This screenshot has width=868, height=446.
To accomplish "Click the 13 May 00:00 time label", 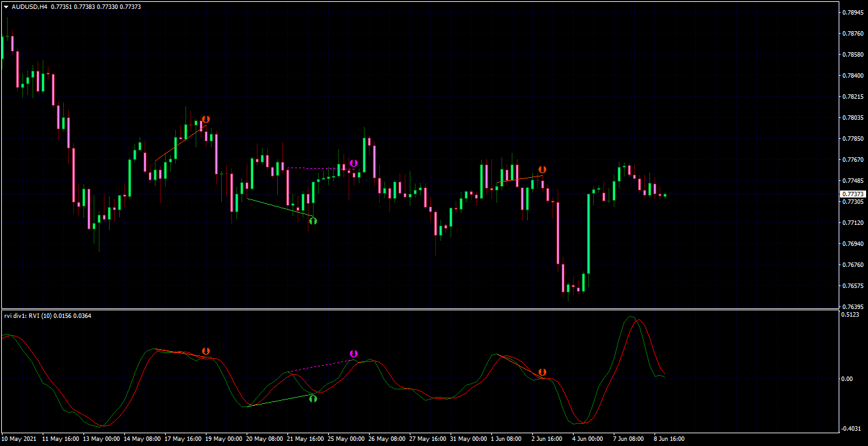I will coord(101,439).
